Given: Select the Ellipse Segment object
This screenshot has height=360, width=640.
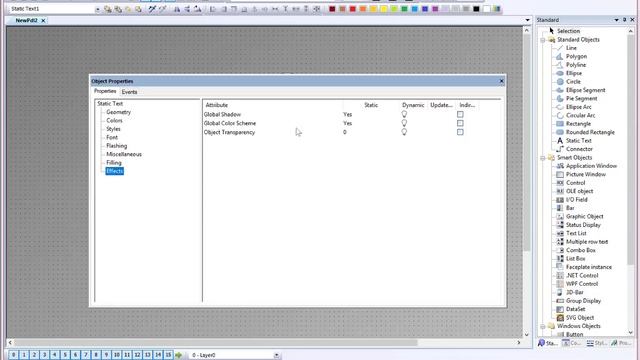Looking at the screenshot, I should coord(585,90).
